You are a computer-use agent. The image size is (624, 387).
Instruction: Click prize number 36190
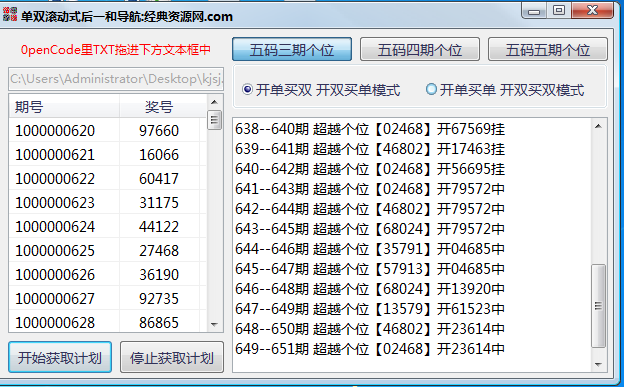pos(159,275)
